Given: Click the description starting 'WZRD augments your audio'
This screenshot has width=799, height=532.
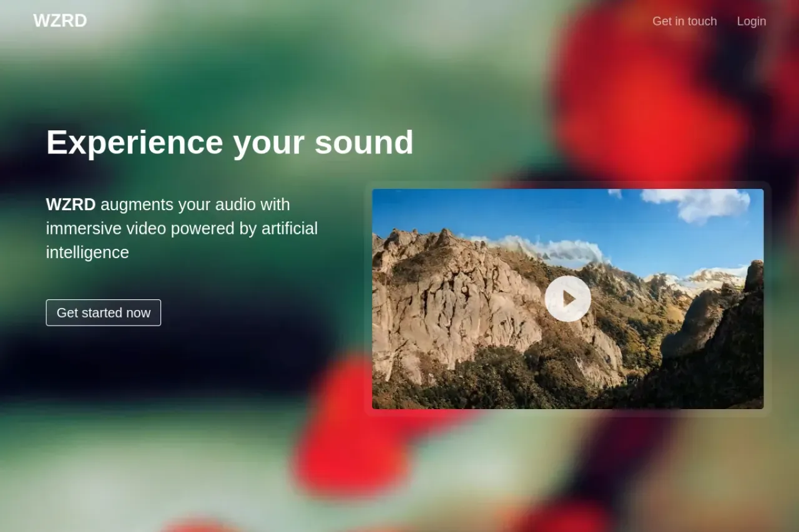Looking at the screenshot, I should (182, 228).
